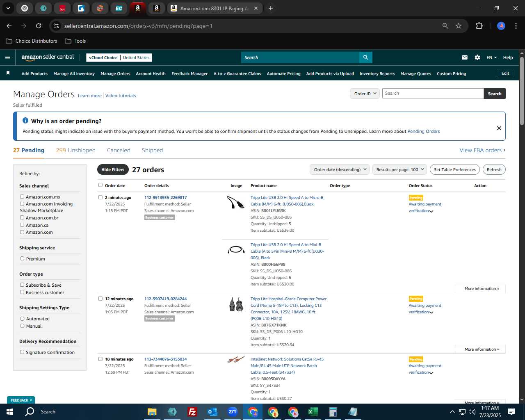Screen dimensions: 525x420
Task: Open the Seller Central messages envelope
Action: pos(465,57)
